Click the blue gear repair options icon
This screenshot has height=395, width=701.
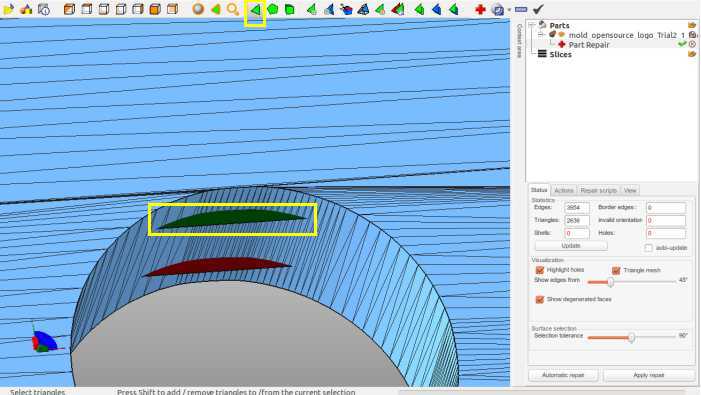pos(497,9)
